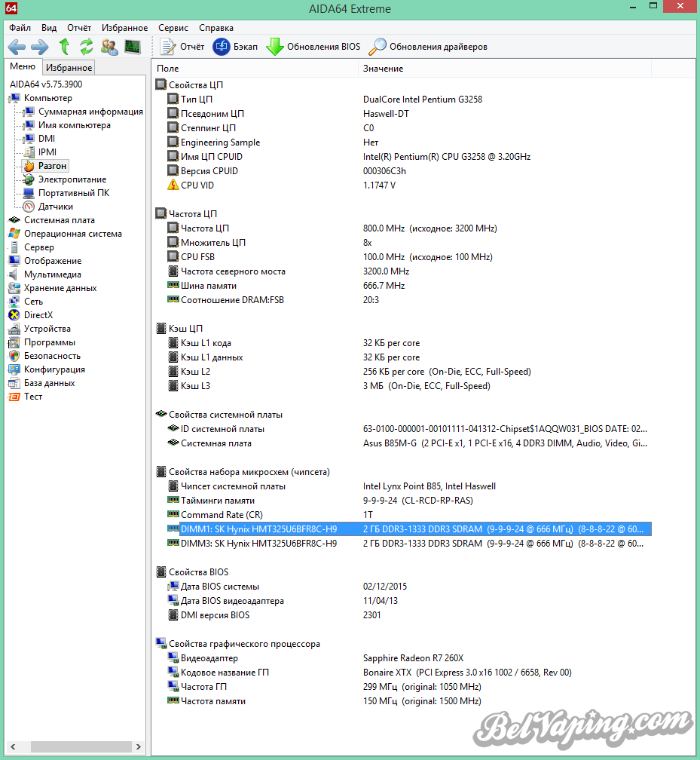This screenshot has height=760, width=700.
Task: Refresh the page with green arrows icon
Action: click(x=86, y=47)
